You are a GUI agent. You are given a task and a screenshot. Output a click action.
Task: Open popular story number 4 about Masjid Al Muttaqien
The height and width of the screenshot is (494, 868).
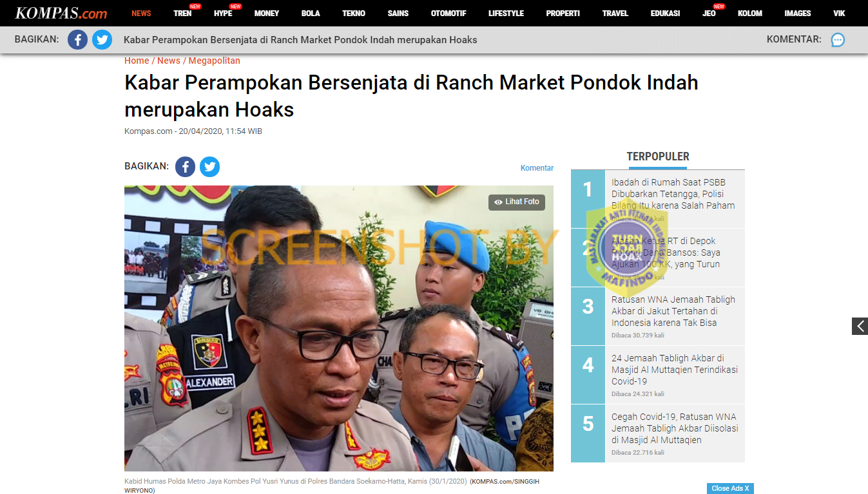coord(674,370)
